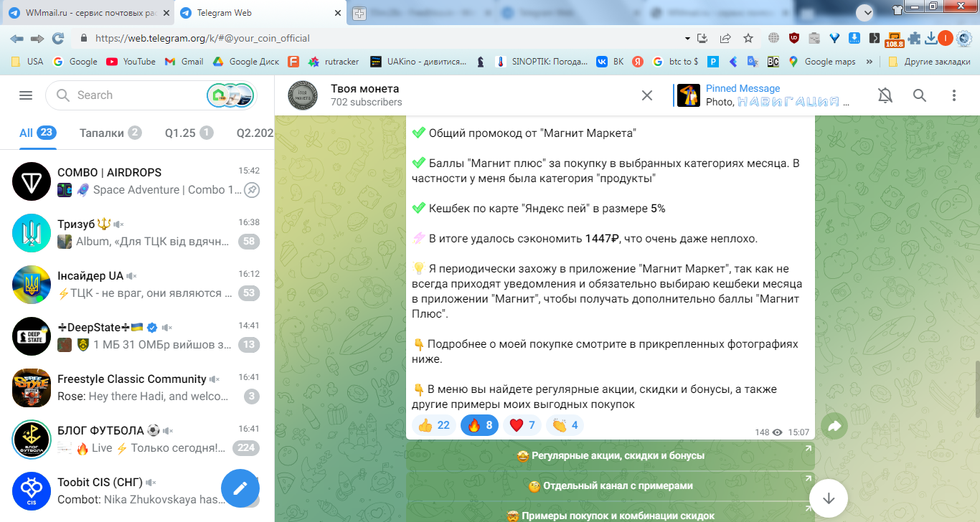Open the Google maps bookmark
The width and height of the screenshot is (980, 522).
click(x=822, y=62)
